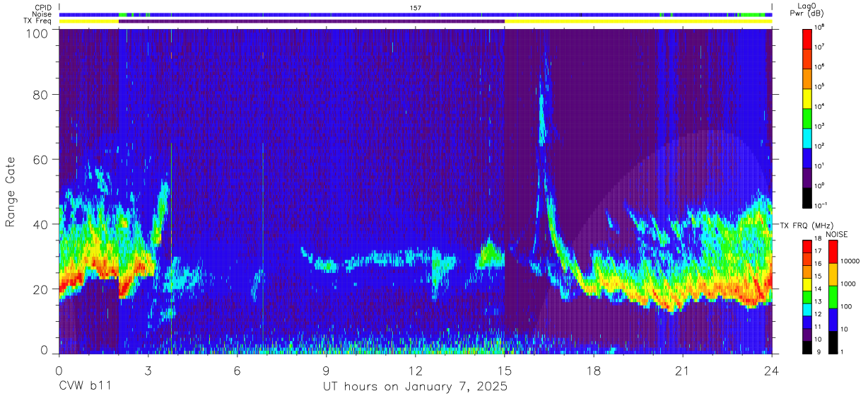Click the 10^4 power scale label

(x=821, y=105)
